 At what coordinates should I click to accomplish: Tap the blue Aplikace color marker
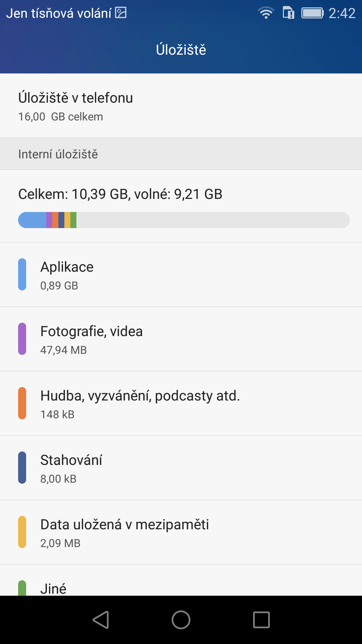tap(22, 274)
